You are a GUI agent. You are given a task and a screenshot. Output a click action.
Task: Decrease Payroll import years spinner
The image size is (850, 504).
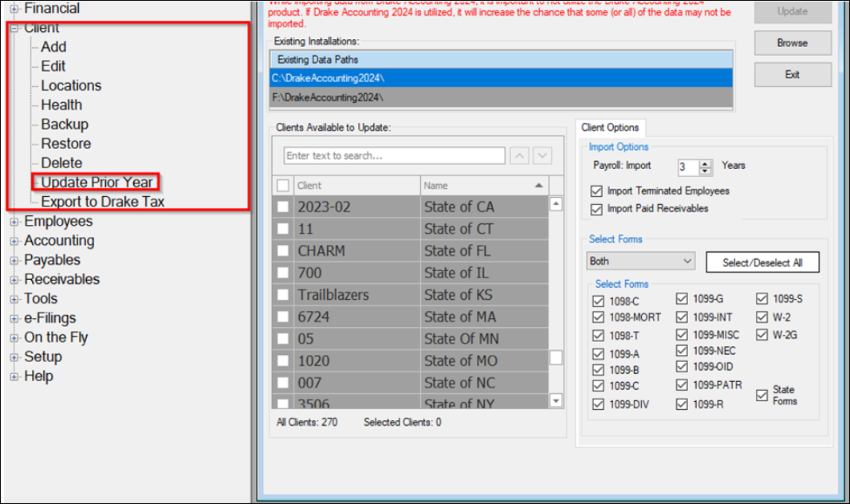point(705,171)
